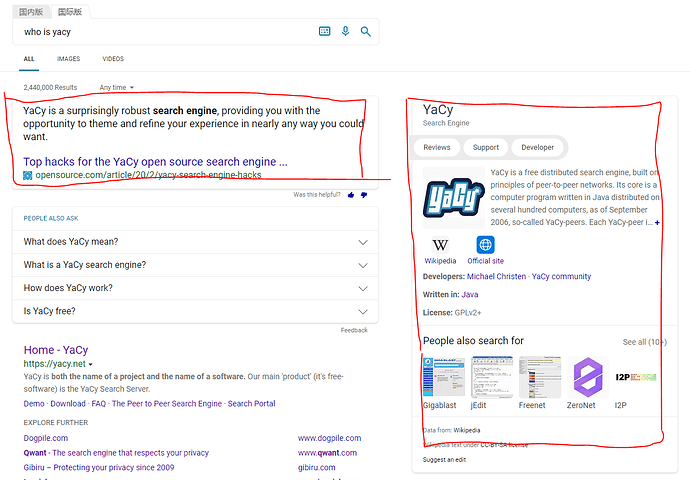
Task: Click the Official site globe icon
Action: click(485, 245)
